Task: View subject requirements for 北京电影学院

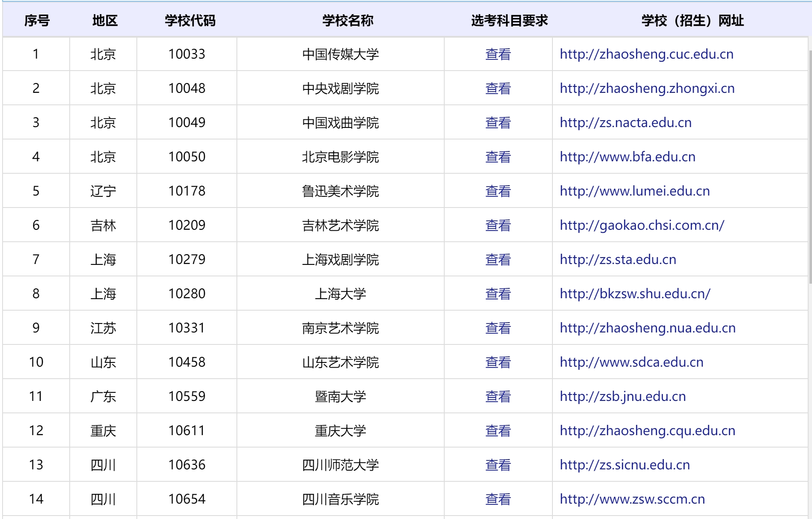Action: (x=498, y=157)
